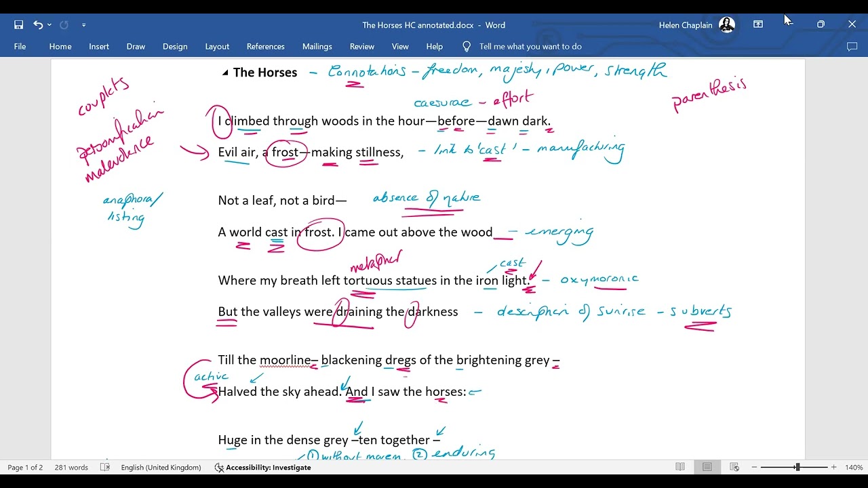Image resolution: width=868 pixels, height=488 pixels.
Task: Open the View tab
Action: coord(400,47)
